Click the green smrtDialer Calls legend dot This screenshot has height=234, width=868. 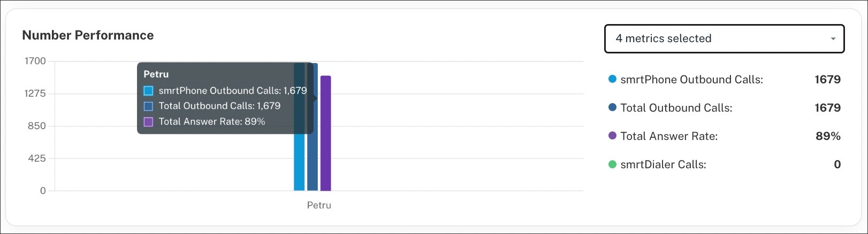612,164
